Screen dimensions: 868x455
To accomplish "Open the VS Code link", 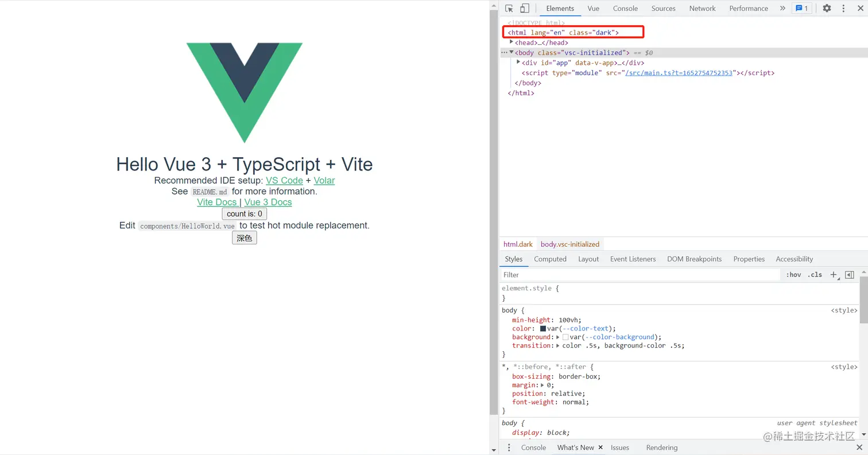I will tap(284, 180).
